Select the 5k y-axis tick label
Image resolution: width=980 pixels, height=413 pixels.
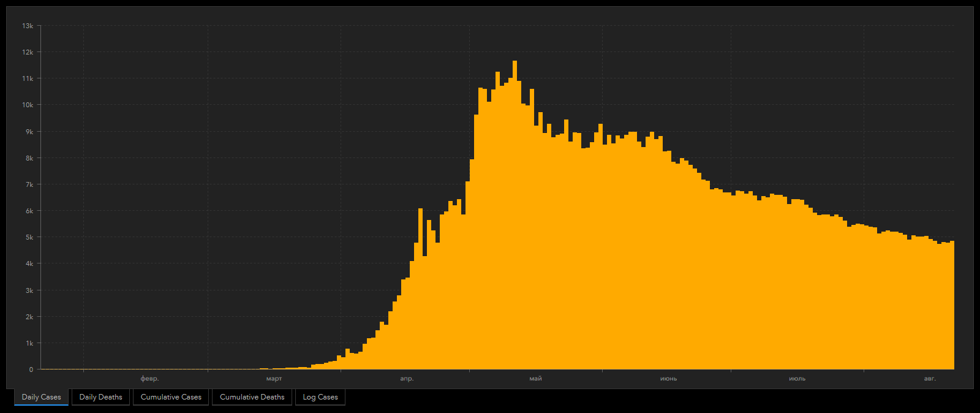(x=29, y=237)
